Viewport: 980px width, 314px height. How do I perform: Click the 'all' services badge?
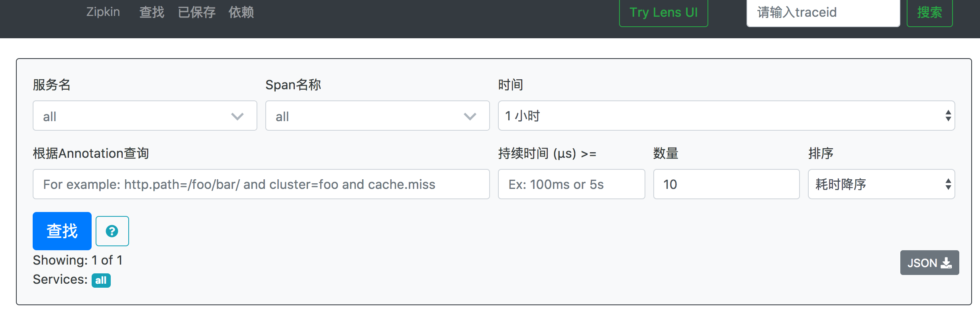pos(101,280)
